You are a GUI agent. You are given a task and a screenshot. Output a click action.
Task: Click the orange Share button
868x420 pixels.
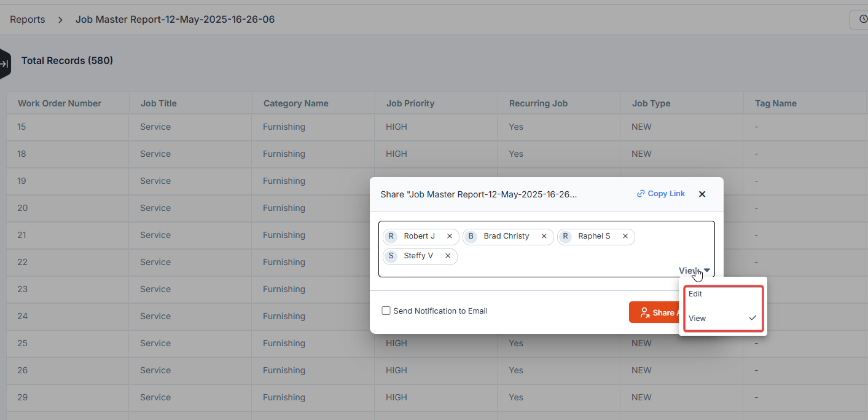(654, 312)
